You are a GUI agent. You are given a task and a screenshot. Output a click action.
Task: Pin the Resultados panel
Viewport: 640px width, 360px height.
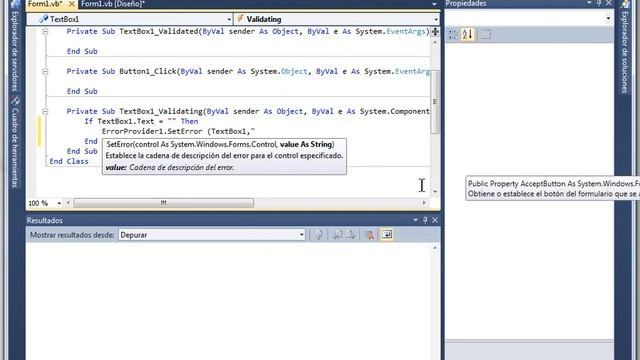click(x=425, y=220)
